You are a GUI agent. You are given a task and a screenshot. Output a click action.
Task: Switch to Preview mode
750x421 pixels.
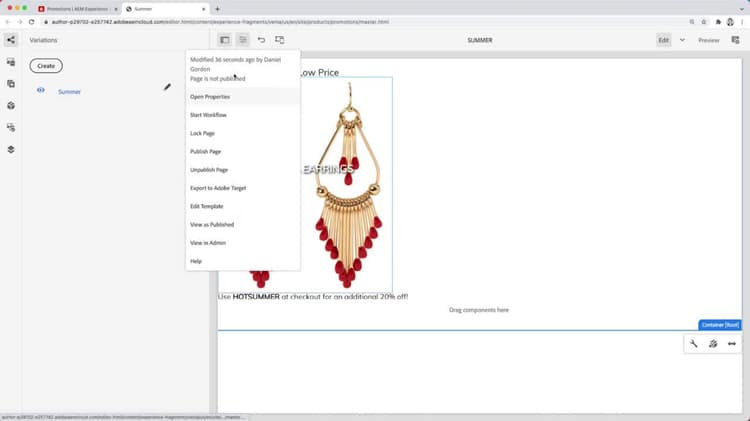708,40
